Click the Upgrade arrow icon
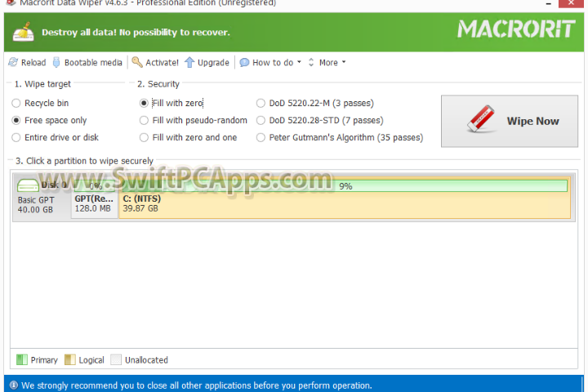The height and width of the screenshot is (392, 588). (189, 62)
